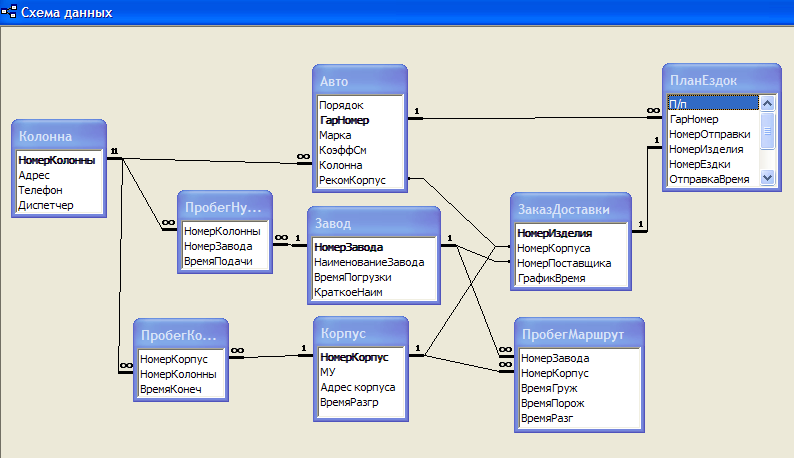Select relationship line between Авто and ПланЕздок
The height and width of the screenshot is (458, 794).
tap(535, 118)
